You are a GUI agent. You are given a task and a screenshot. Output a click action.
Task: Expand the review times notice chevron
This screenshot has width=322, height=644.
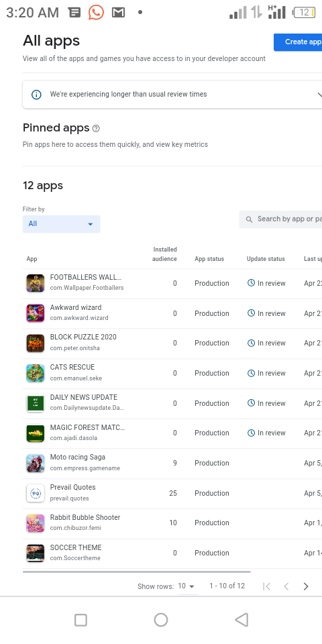319,95
